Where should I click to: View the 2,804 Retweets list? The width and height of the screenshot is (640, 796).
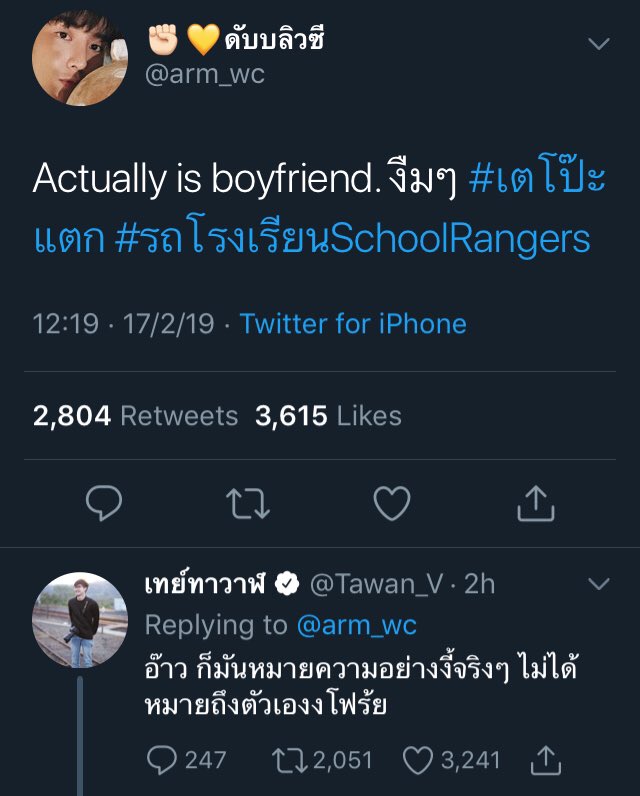coord(135,416)
